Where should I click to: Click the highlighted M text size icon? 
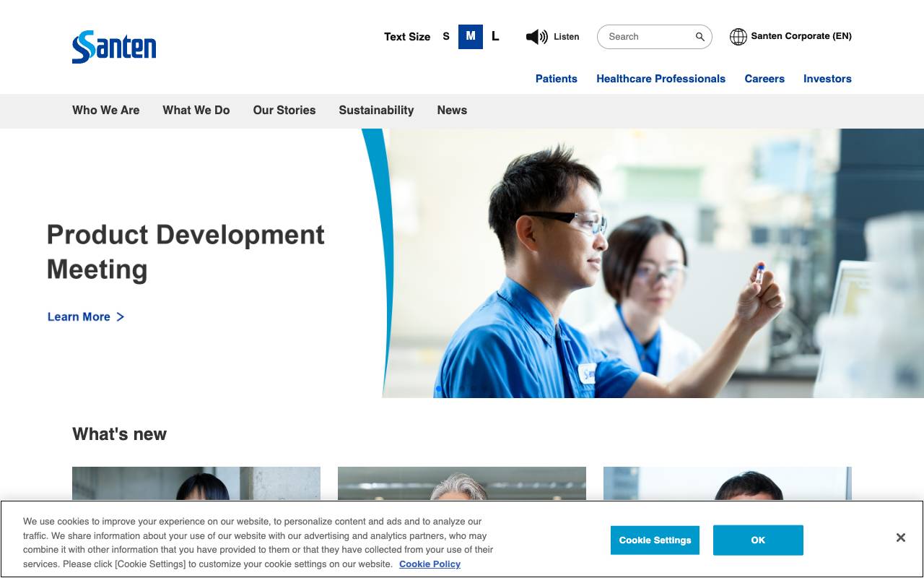point(470,36)
